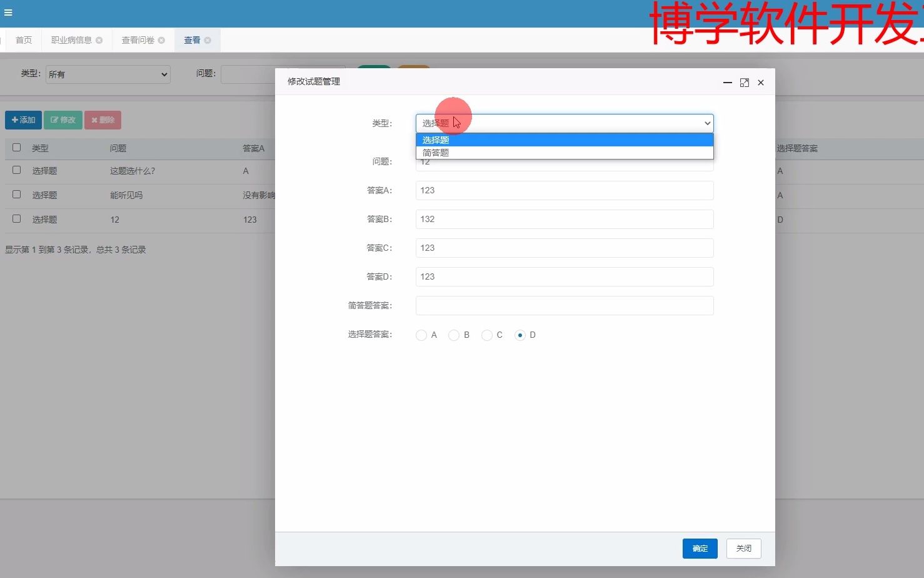The width and height of the screenshot is (924, 578).
Task: Confirm the dialog with 确定
Action: (x=700, y=549)
